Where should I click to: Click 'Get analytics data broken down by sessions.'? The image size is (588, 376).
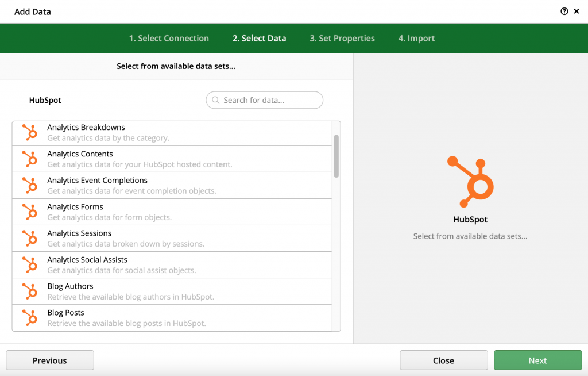coord(126,244)
